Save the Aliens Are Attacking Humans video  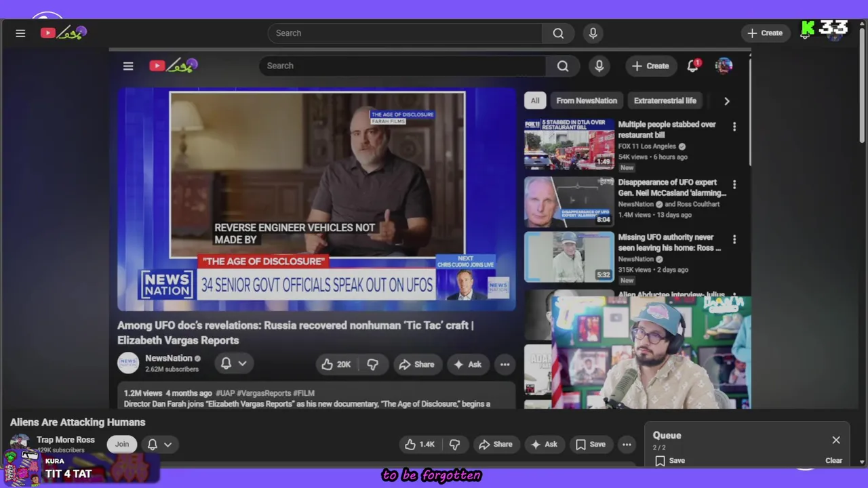pos(590,445)
